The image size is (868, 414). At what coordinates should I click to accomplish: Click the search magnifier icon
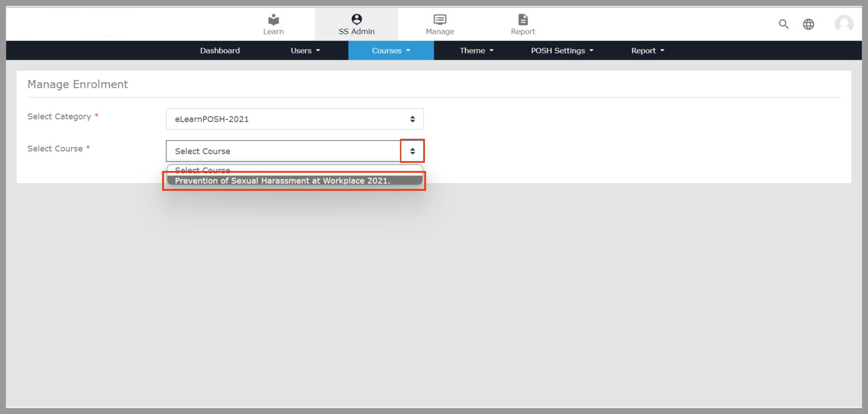[x=783, y=24]
